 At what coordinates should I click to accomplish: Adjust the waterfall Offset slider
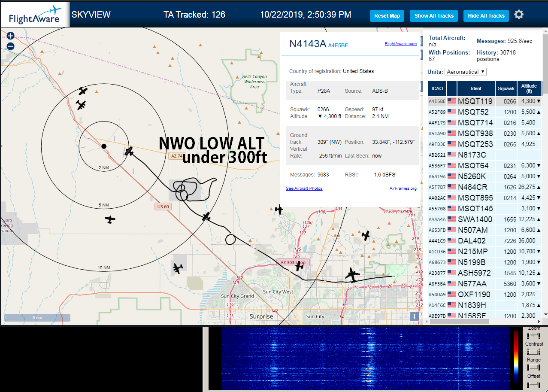(534, 384)
